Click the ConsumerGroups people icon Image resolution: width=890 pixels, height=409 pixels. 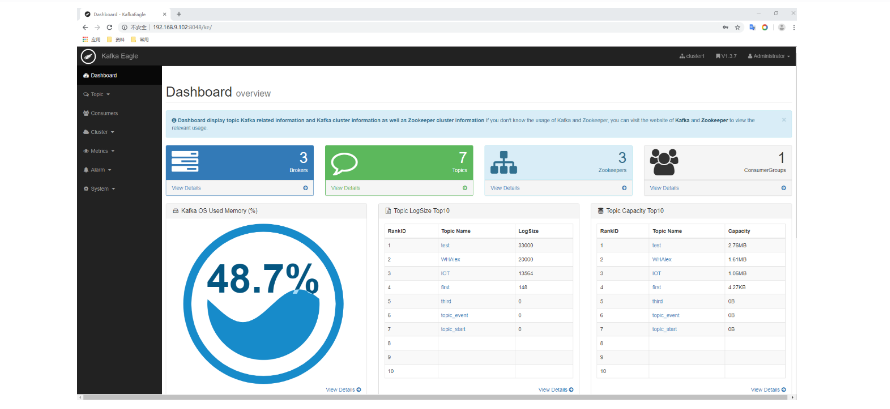[x=664, y=162]
